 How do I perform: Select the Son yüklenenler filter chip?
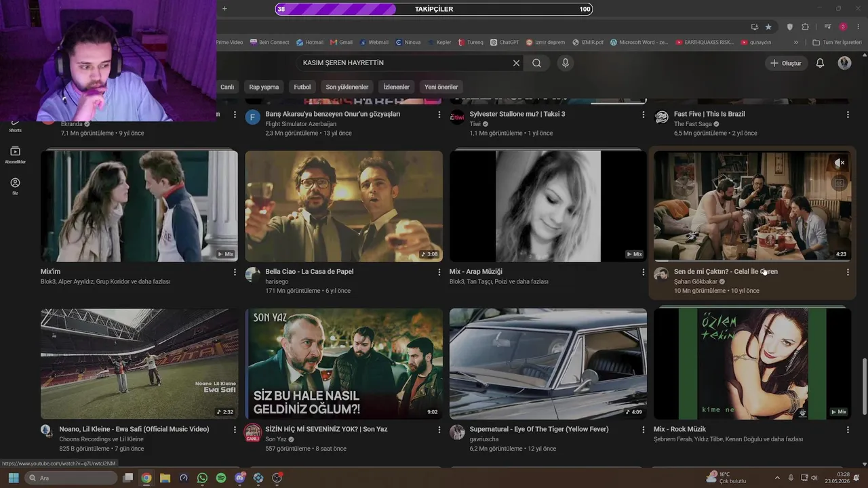[x=347, y=87]
